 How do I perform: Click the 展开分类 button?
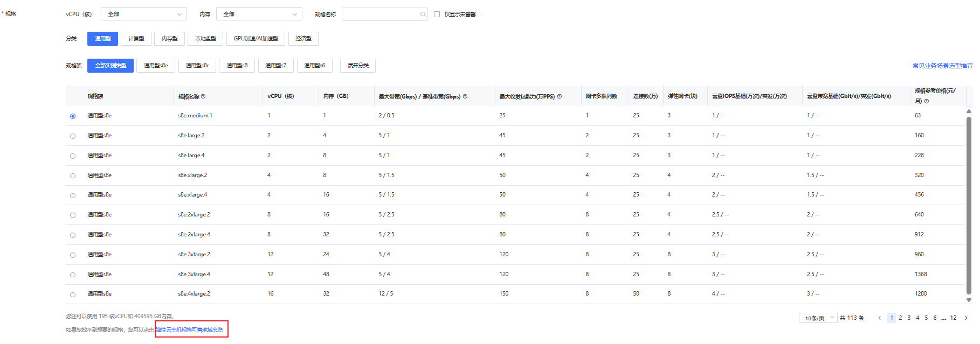[x=358, y=66]
